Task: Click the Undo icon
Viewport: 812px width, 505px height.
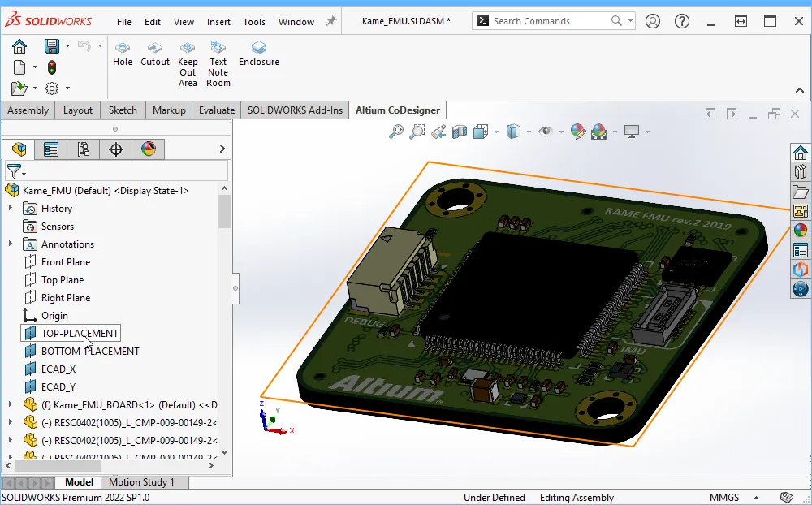Action: pyautogui.click(x=84, y=46)
